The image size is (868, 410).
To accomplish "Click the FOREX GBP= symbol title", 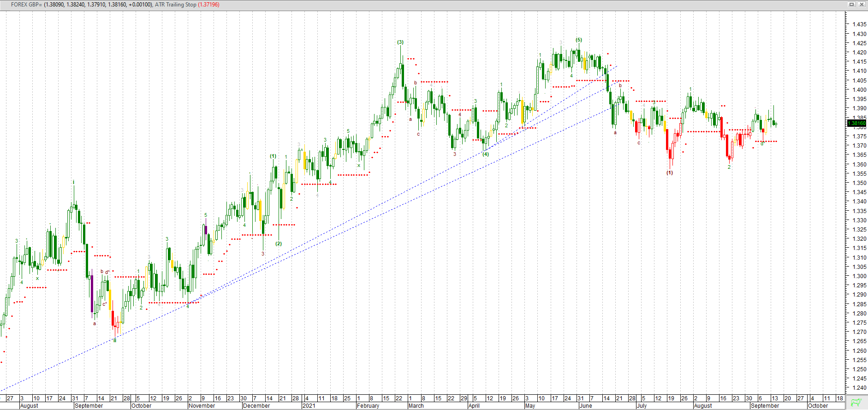I will click(x=26, y=5).
